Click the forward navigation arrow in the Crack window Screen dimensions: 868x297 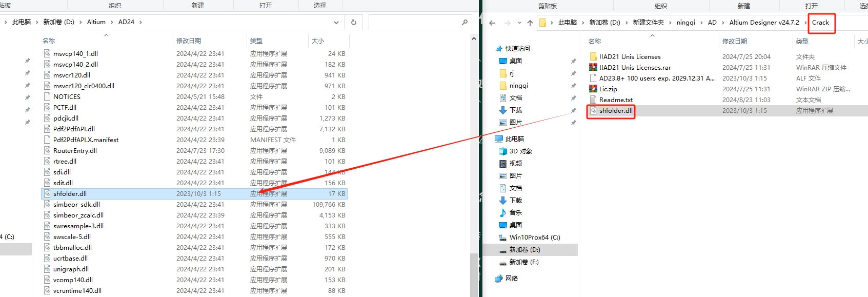[507, 23]
